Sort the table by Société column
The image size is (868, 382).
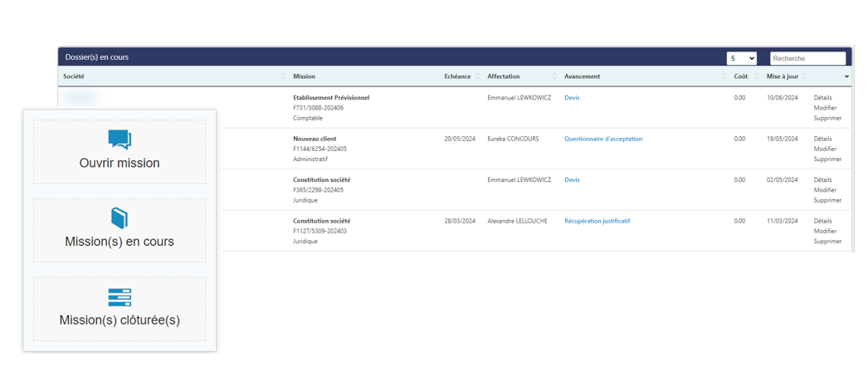(x=284, y=77)
